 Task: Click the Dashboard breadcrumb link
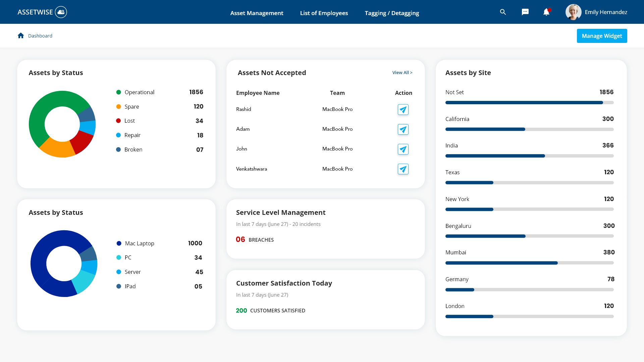pos(40,36)
